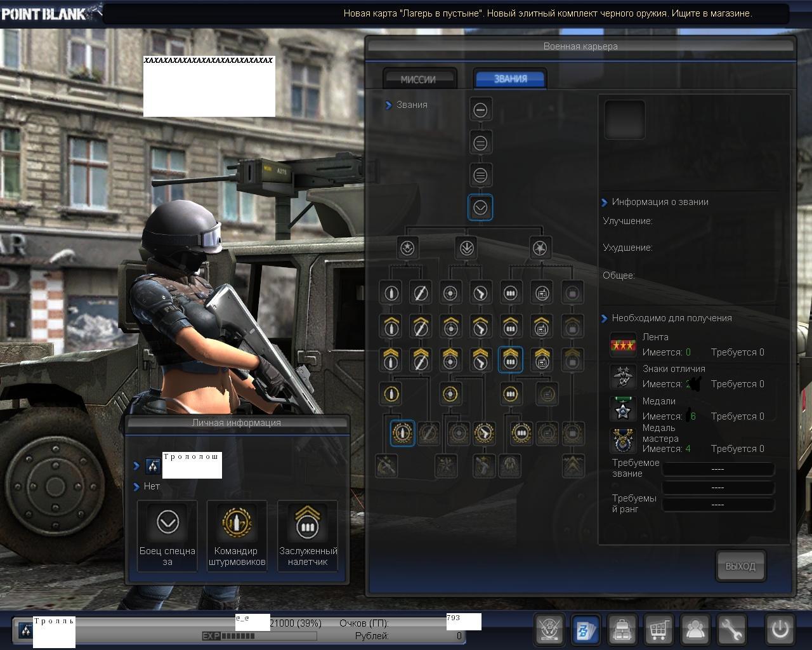Select the two-bar rank in the tree
The image size is (812, 650).
480,143
